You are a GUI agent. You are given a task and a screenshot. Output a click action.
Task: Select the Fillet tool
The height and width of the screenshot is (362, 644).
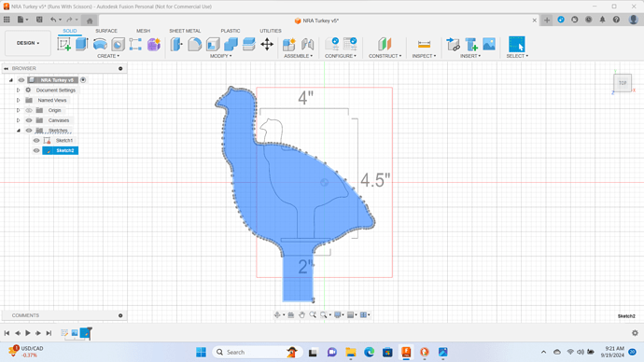click(195, 44)
